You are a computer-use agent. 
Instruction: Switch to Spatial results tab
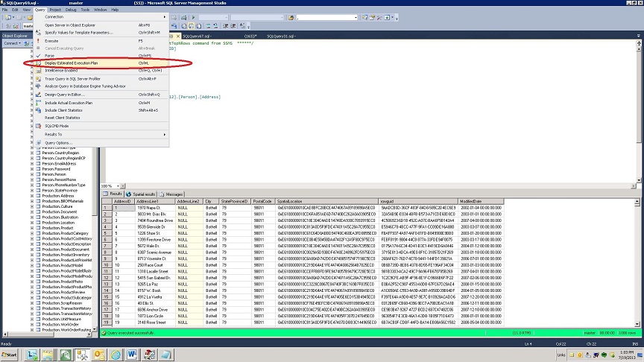(140, 194)
